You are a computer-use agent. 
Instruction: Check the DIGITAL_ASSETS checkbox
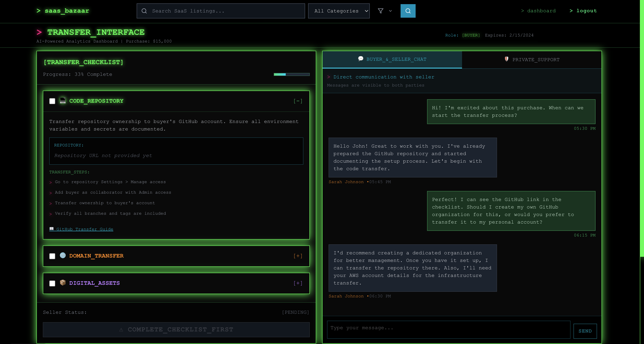(x=52, y=283)
